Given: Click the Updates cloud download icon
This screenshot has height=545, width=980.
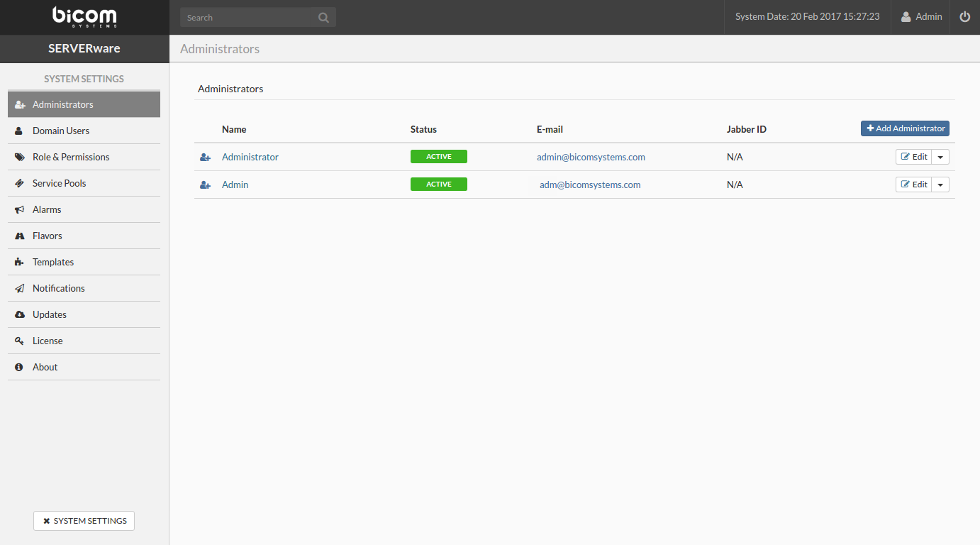Looking at the screenshot, I should pyautogui.click(x=20, y=315).
